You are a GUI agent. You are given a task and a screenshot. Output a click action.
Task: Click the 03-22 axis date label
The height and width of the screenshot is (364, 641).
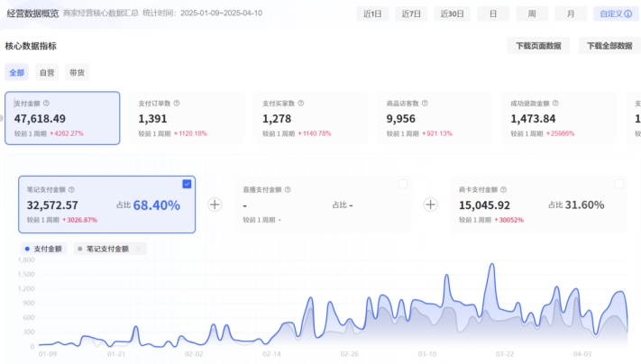[505, 354]
